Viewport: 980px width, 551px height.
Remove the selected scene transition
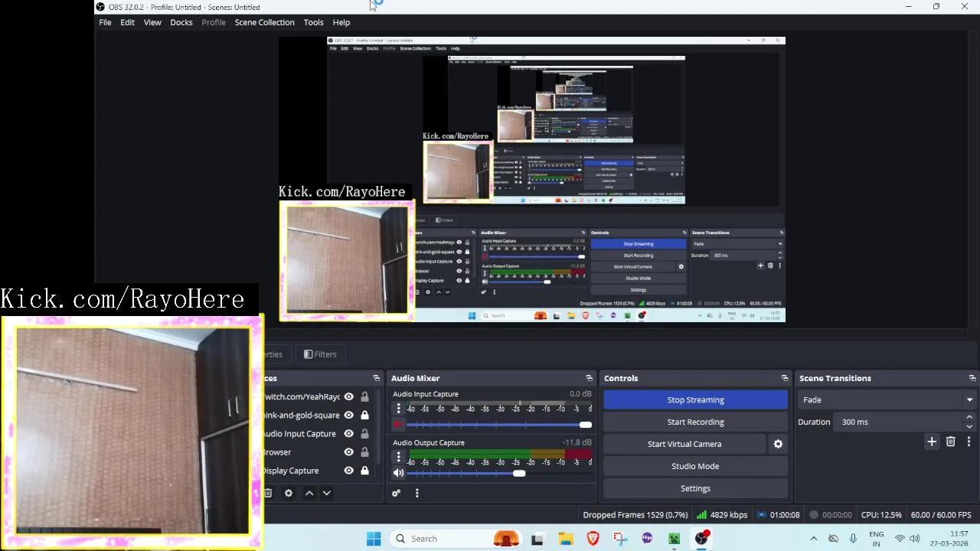click(951, 442)
